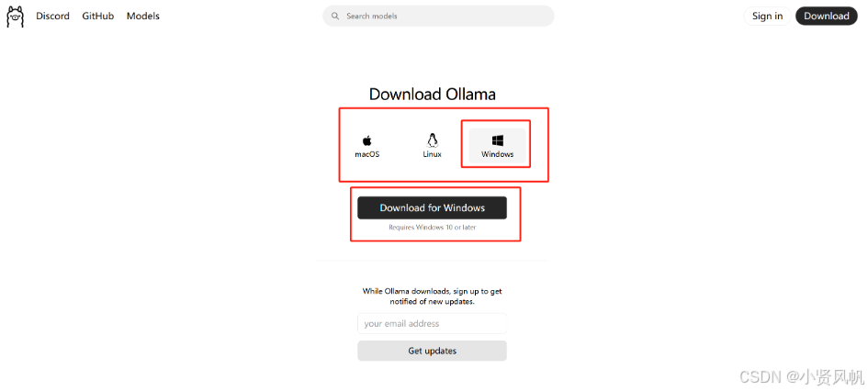Click the Sign in button
868x391 pixels.
(767, 16)
